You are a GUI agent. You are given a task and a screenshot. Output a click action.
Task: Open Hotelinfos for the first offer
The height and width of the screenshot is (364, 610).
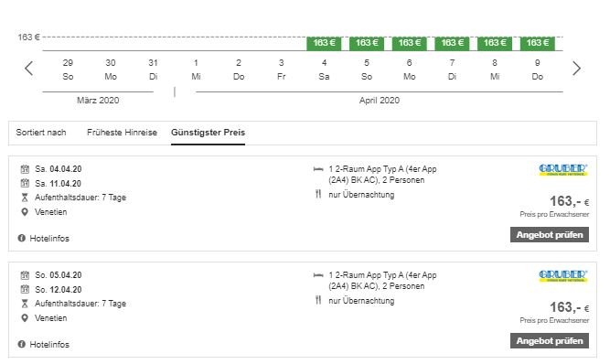click(x=49, y=239)
